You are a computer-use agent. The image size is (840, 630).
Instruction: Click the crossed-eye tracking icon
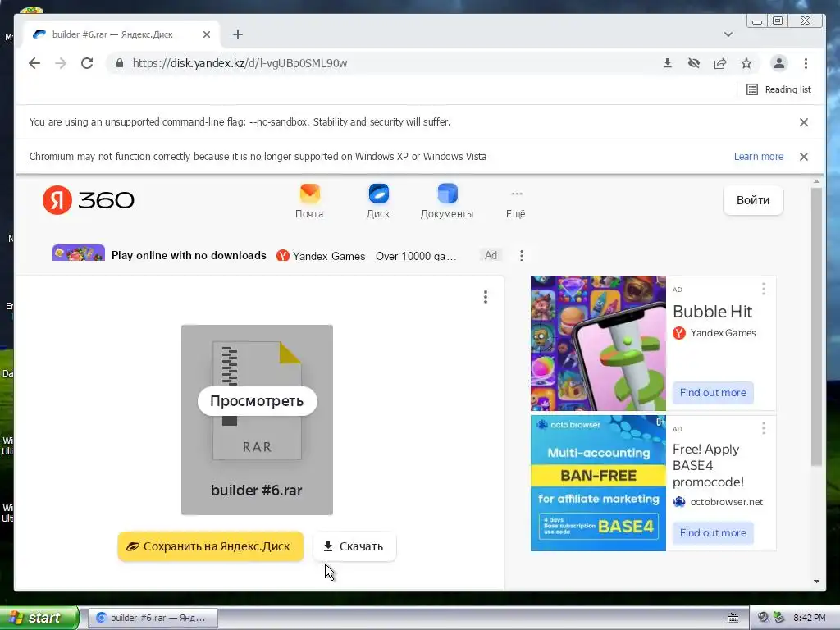694,63
